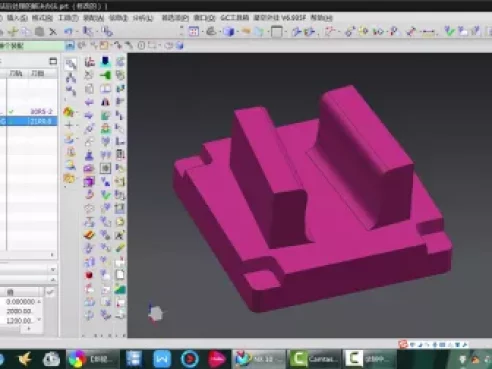The width and height of the screenshot is (492, 369).
Task: Select the highlighted blue operation row
Action: tap(28, 121)
